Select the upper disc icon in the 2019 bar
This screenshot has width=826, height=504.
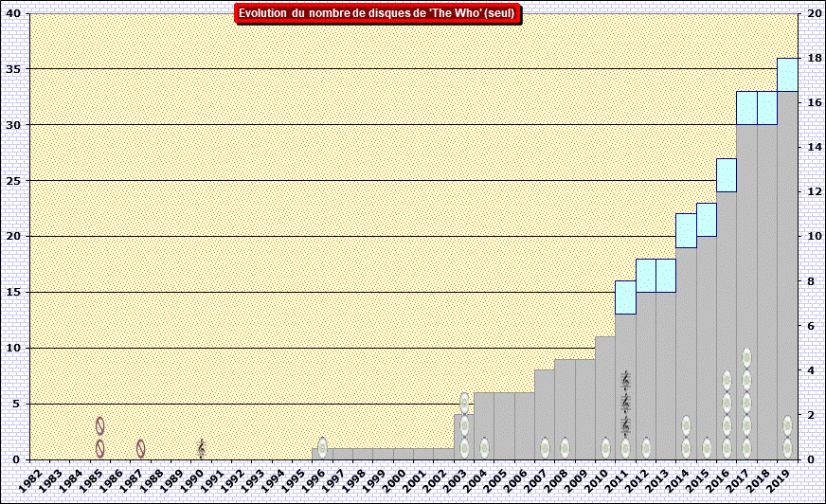[787, 425]
